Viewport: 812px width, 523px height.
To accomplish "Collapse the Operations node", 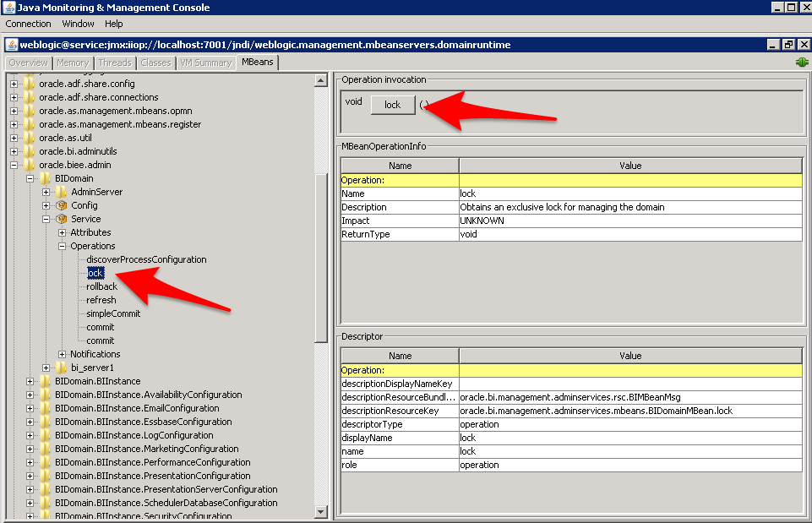I will pos(63,246).
